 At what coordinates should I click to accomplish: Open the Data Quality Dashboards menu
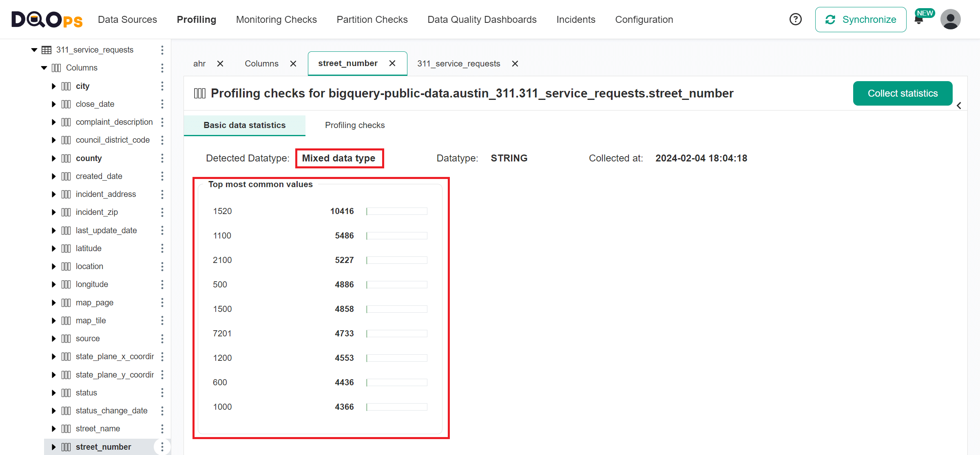pyautogui.click(x=482, y=19)
